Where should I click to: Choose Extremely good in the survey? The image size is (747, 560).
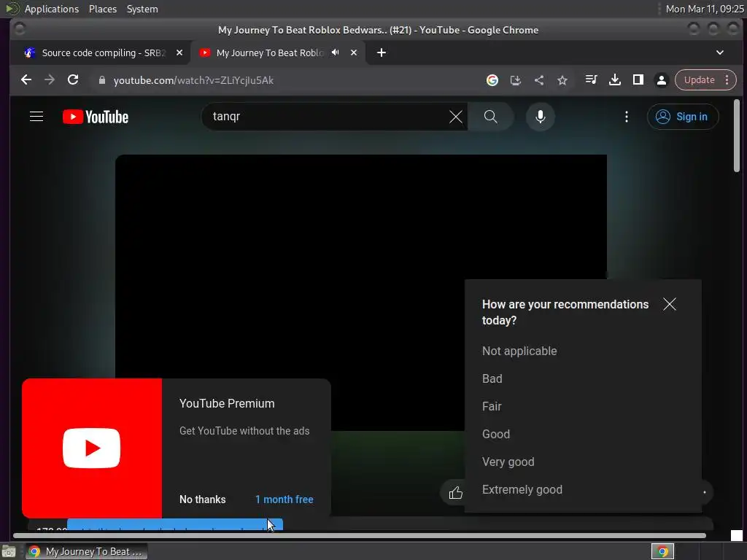(522, 489)
